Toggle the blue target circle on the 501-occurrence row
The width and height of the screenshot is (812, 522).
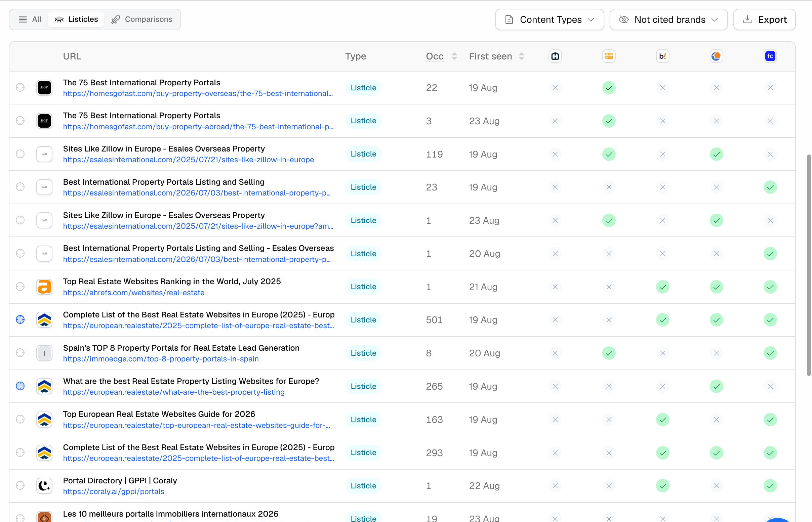[x=21, y=320]
